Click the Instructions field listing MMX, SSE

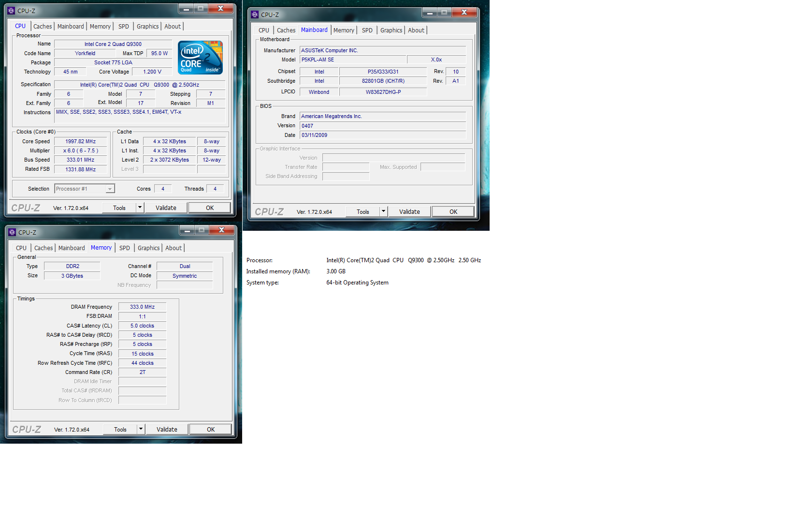[140, 116]
